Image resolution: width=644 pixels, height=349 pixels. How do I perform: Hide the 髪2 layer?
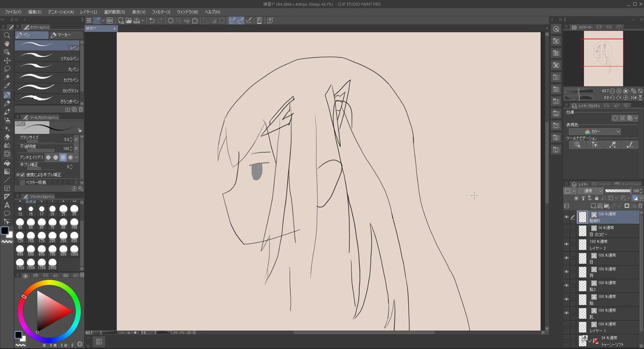point(566,286)
